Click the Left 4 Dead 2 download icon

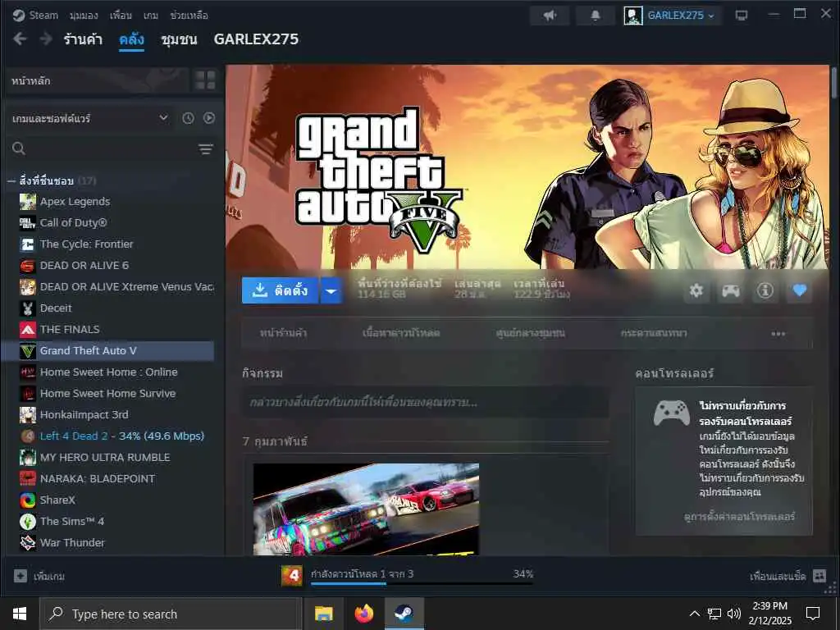click(28, 436)
